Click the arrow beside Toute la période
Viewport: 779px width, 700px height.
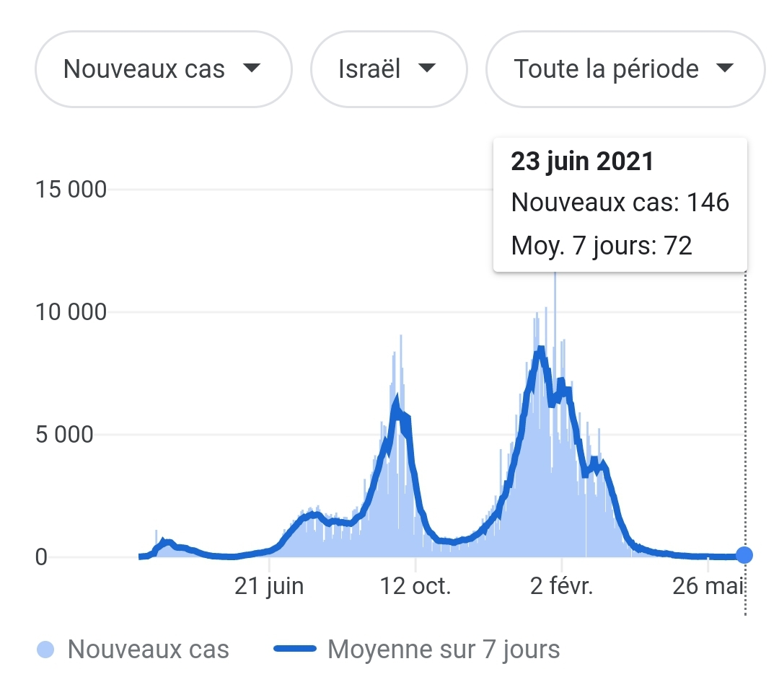724,68
